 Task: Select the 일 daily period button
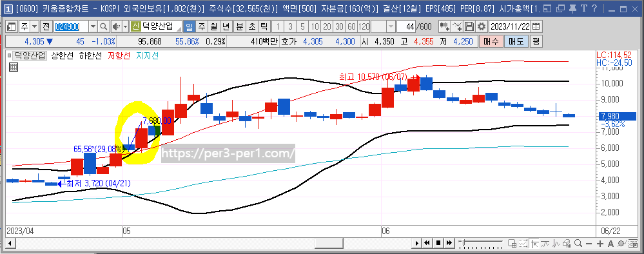point(189,26)
